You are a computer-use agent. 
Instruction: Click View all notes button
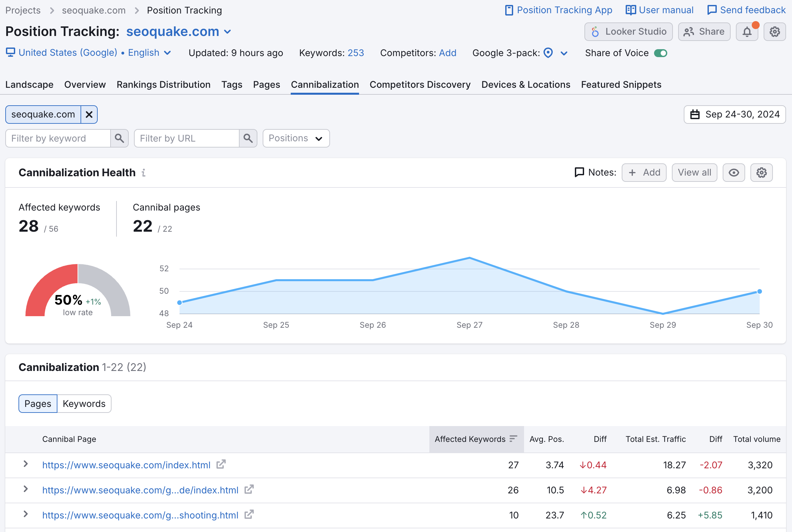694,172
